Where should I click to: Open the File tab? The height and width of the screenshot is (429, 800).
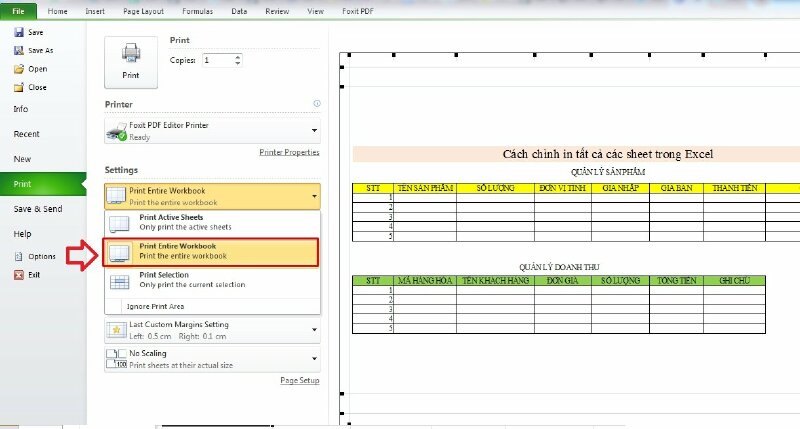[x=18, y=11]
